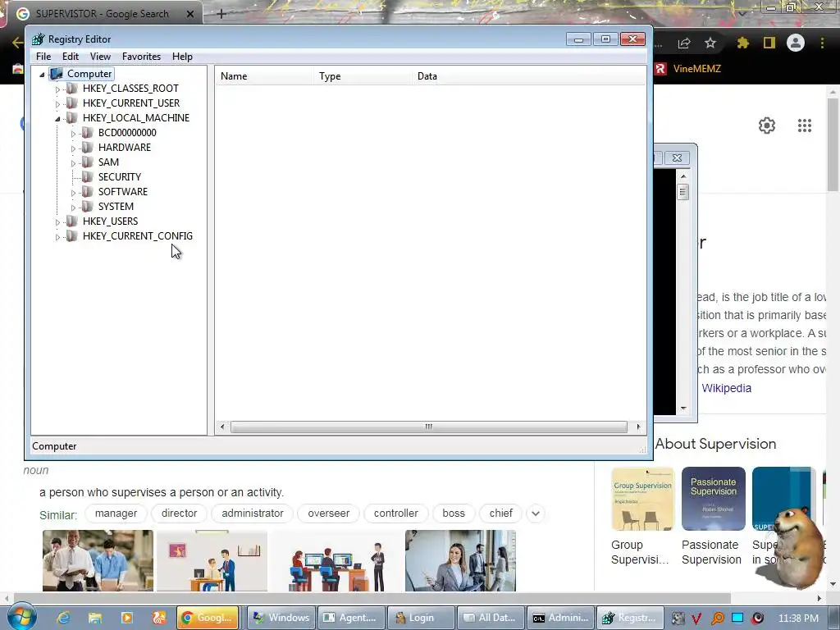
Task: Open the Windows Start orb
Action: (x=21, y=617)
